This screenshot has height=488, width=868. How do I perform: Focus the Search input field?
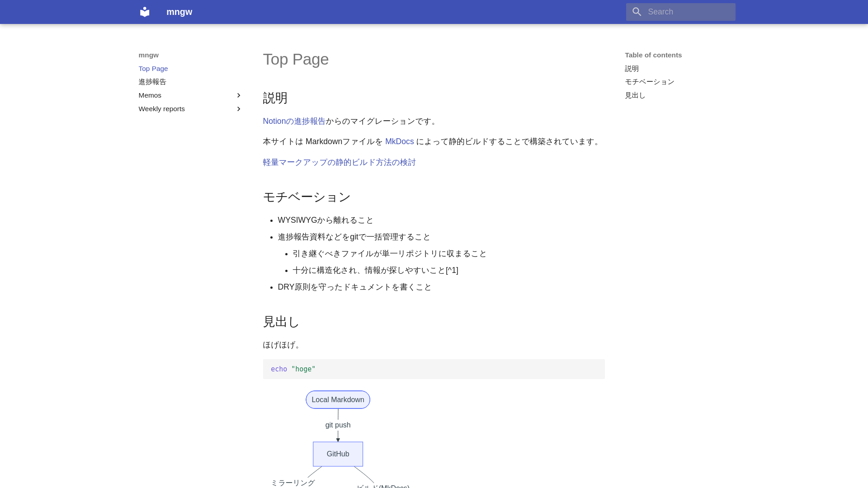tap(680, 12)
